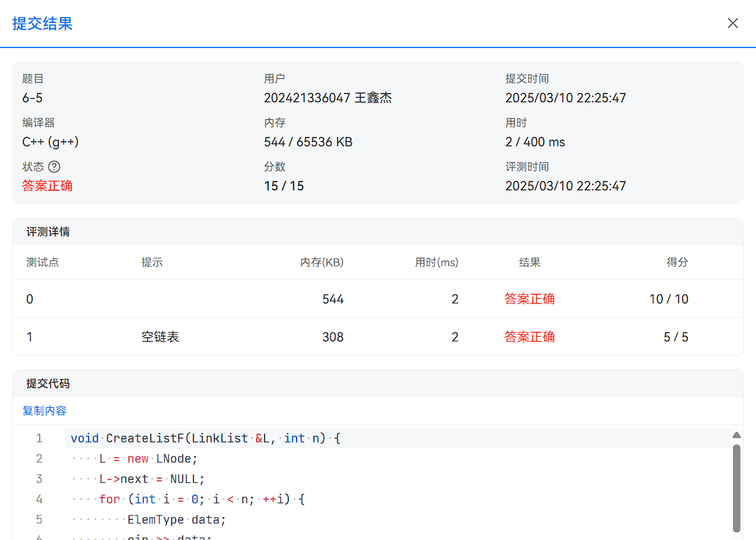Screen dimensions: 756x540
Task: Open the status help question mark icon
Action: (x=54, y=166)
